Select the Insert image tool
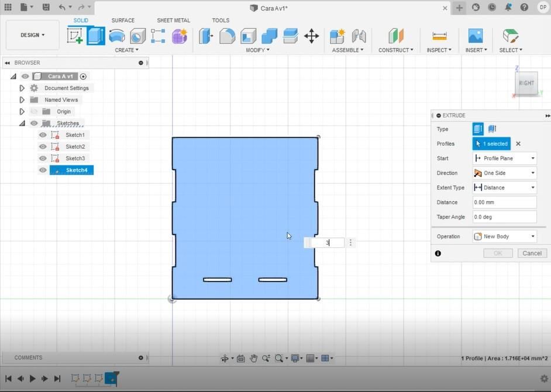 [x=476, y=36]
